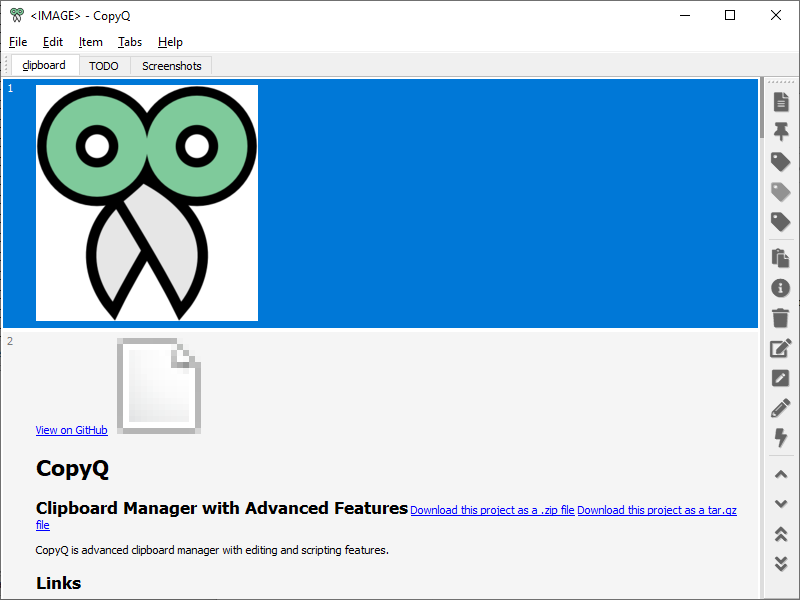
Task: Move item to bottom with double-down chevron
Action: (x=781, y=564)
